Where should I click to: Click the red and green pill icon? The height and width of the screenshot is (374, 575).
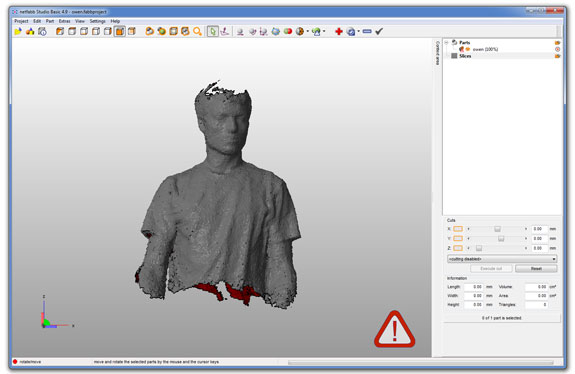point(288,32)
